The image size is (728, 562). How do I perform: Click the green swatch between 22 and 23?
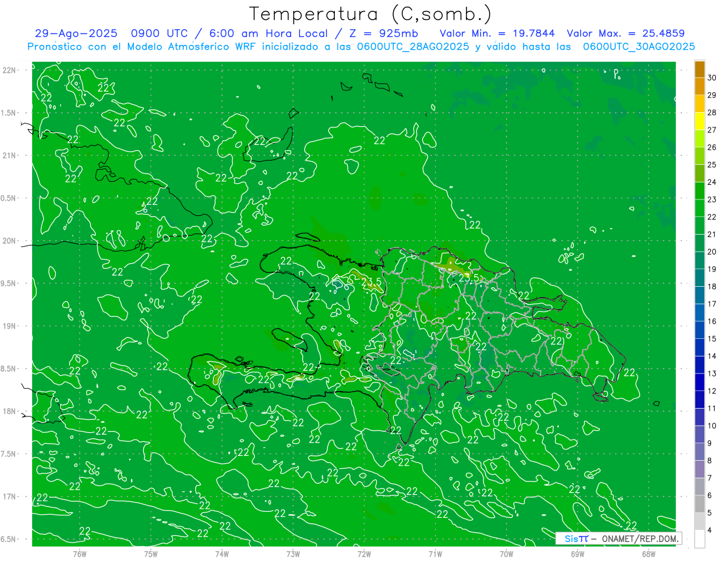click(699, 209)
